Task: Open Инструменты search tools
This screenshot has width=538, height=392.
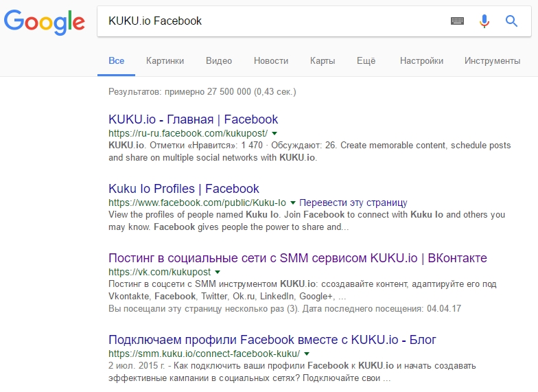Action: click(493, 61)
